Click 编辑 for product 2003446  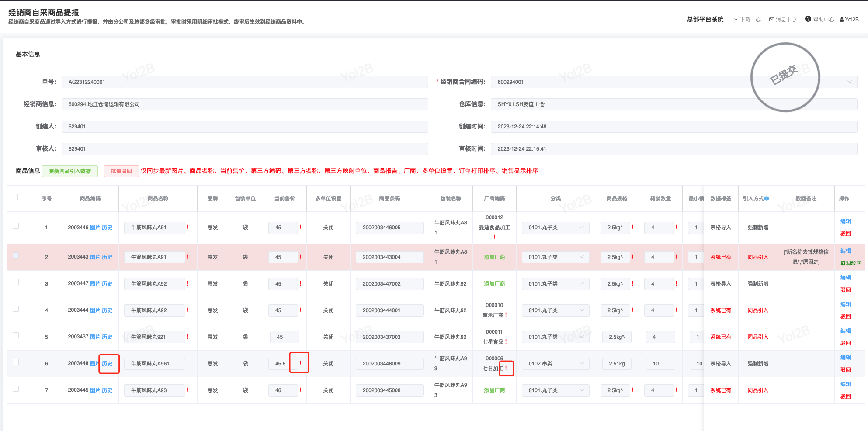846,221
